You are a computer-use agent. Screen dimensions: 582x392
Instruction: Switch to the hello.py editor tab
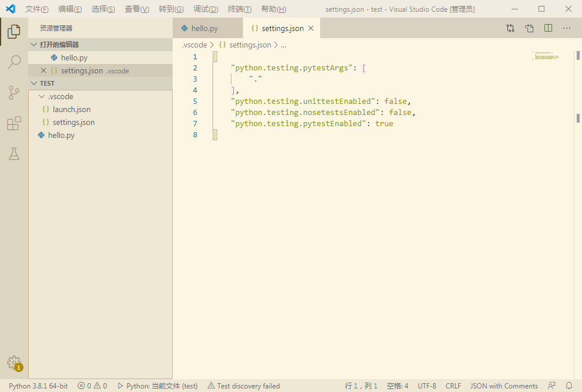(208, 28)
